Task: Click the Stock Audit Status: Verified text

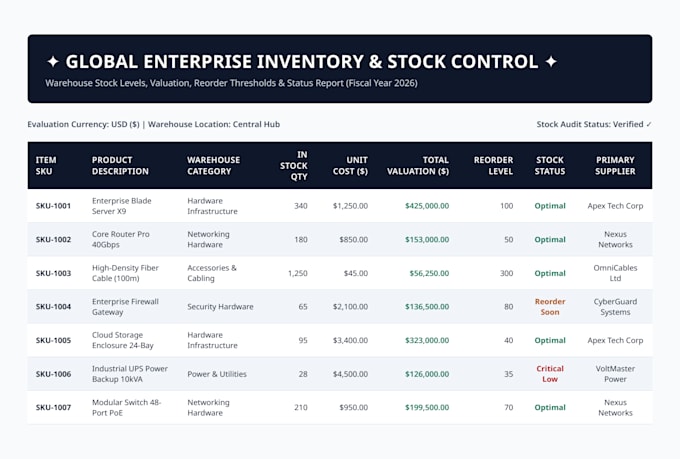Action: [x=594, y=125]
